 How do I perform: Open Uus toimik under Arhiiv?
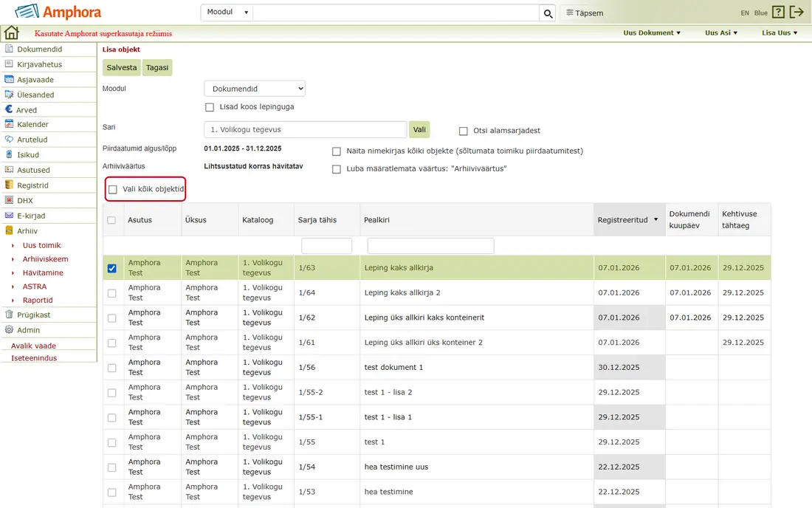(x=41, y=245)
